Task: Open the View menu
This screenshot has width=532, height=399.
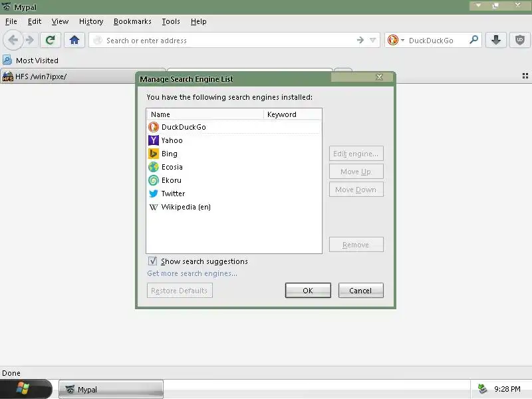Action: click(60, 21)
